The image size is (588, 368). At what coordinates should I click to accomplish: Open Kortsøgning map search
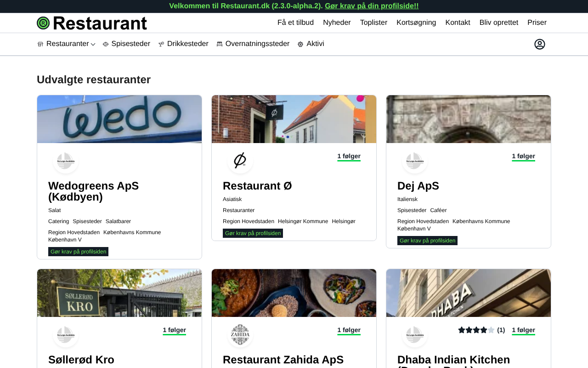tap(416, 23)
